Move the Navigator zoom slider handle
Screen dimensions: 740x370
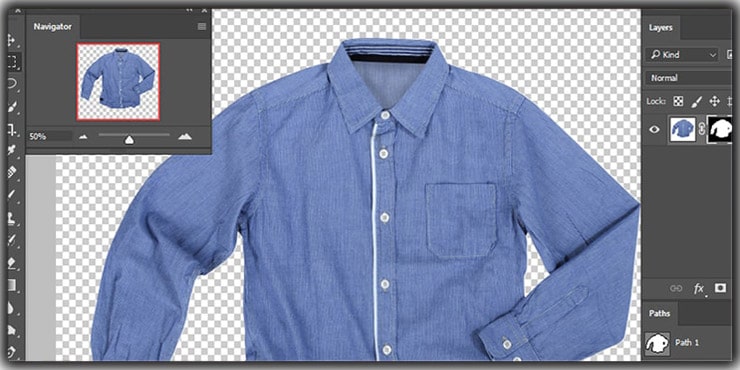point(129,139)
